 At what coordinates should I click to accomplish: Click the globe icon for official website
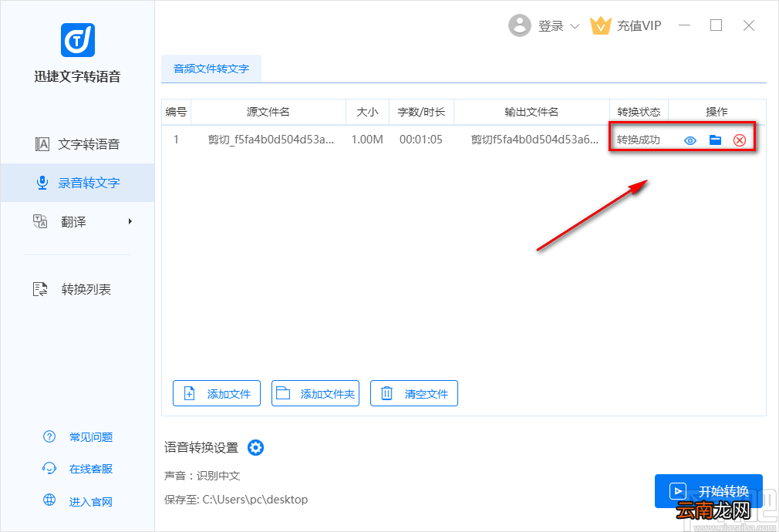pyautogui.click(x=49, y=500)
